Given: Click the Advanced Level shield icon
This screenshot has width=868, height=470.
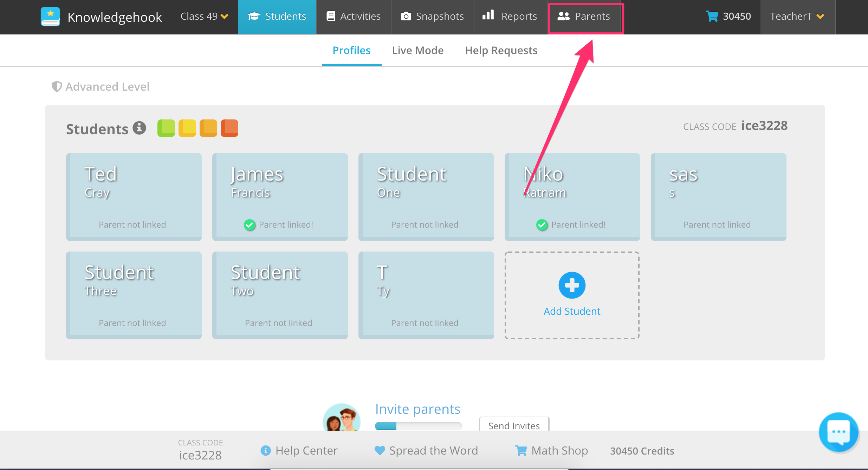Looking at the screenshot, I should point(57,86).
